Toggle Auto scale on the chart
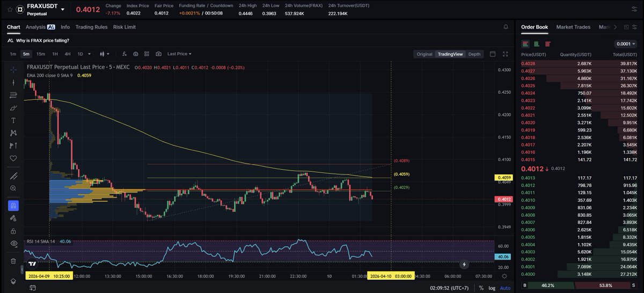 click(x=505, y=288)
